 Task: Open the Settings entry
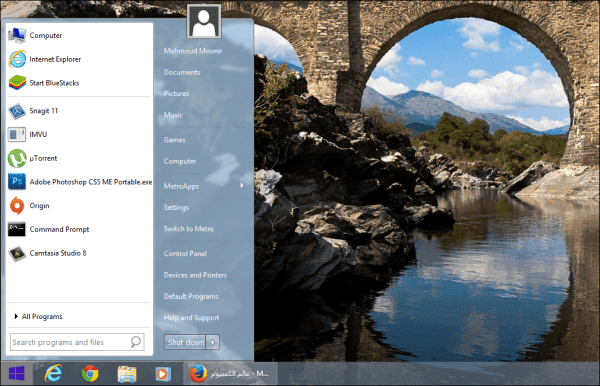[176, 207]
